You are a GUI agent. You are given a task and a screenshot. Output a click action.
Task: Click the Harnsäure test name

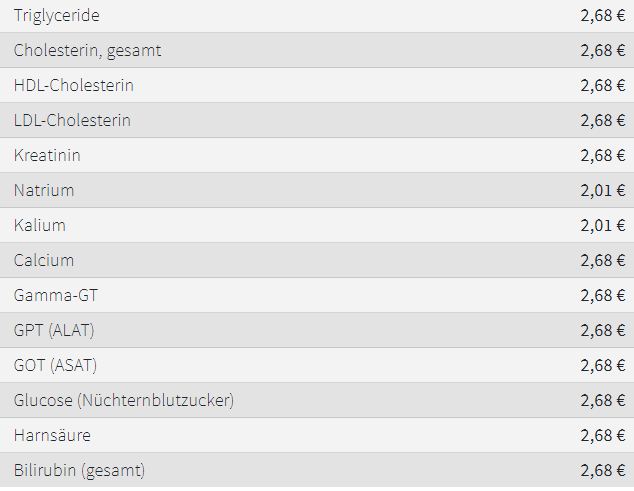click(x=52, y=436)
